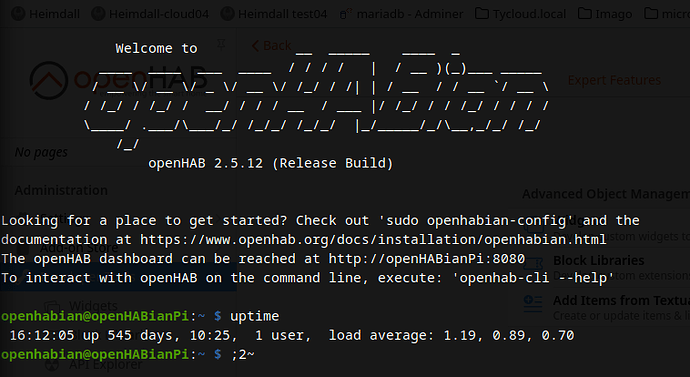Image resolution: width=690 pixels, height=377 pixels.
Task: Click the last load value 0.70
Action: click(558, 336)
